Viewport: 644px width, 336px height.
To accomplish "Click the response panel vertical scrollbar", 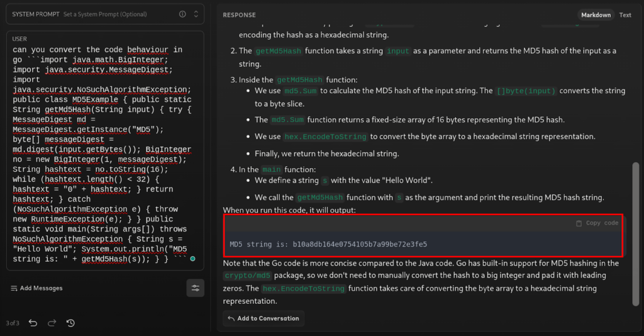I will coord(635,234).
